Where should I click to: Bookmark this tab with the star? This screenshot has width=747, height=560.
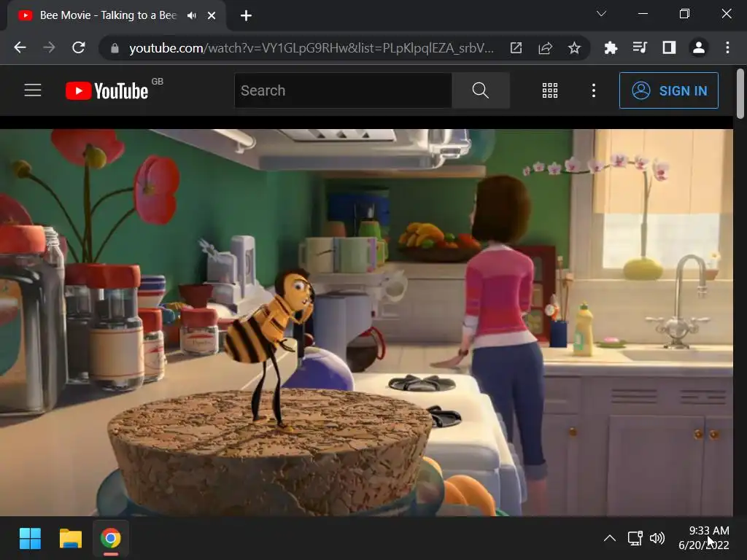coord(575,47)
